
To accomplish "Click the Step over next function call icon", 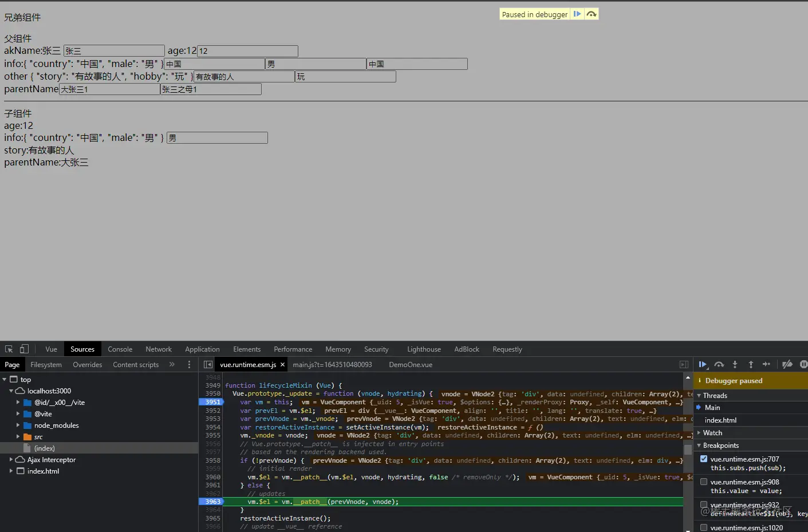I will point(719,365).
